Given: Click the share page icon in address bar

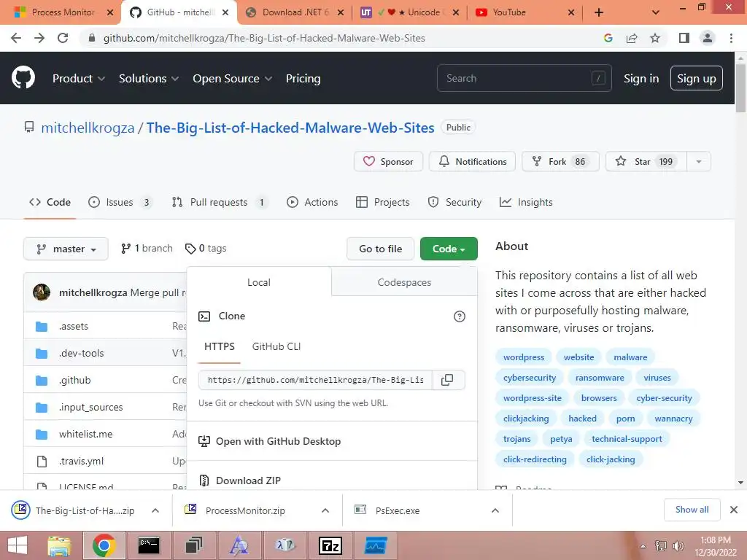Looking at the screenshot, I should (632, 38).
